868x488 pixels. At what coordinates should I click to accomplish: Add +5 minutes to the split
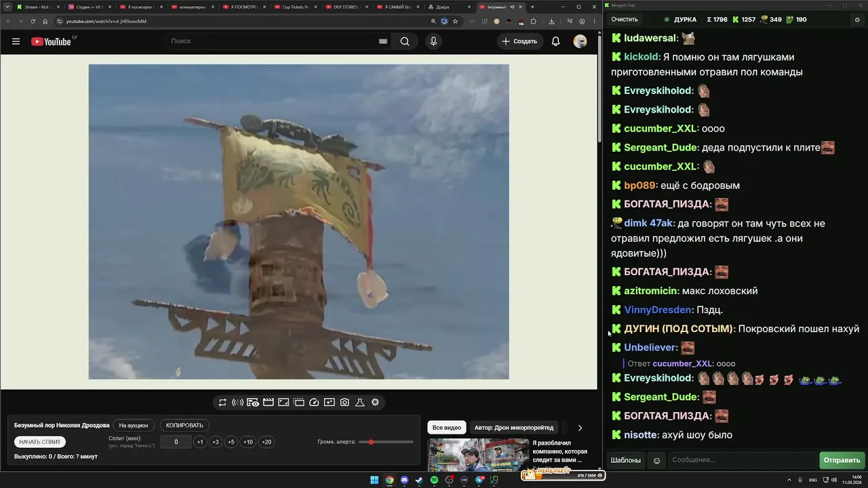231,442
